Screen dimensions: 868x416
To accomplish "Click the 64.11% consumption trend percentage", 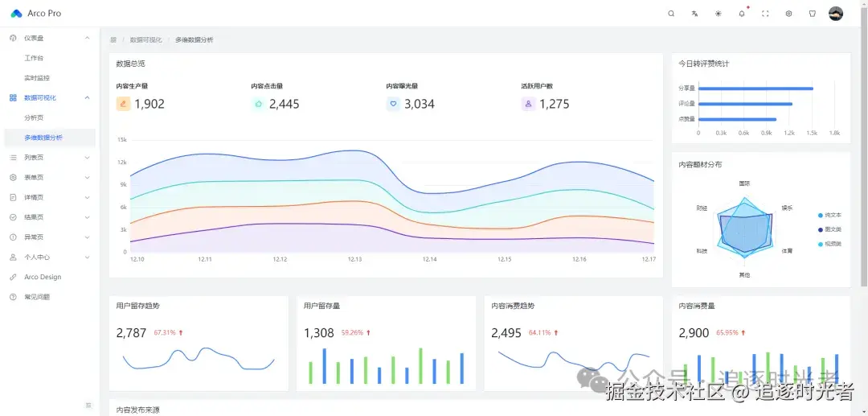I will [x=540, y=333].
